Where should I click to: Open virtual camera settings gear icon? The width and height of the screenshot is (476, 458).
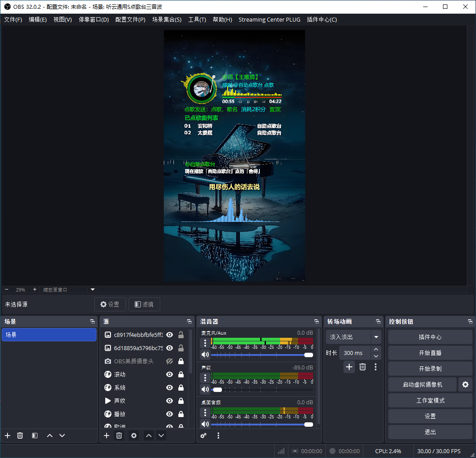[465, 384]
